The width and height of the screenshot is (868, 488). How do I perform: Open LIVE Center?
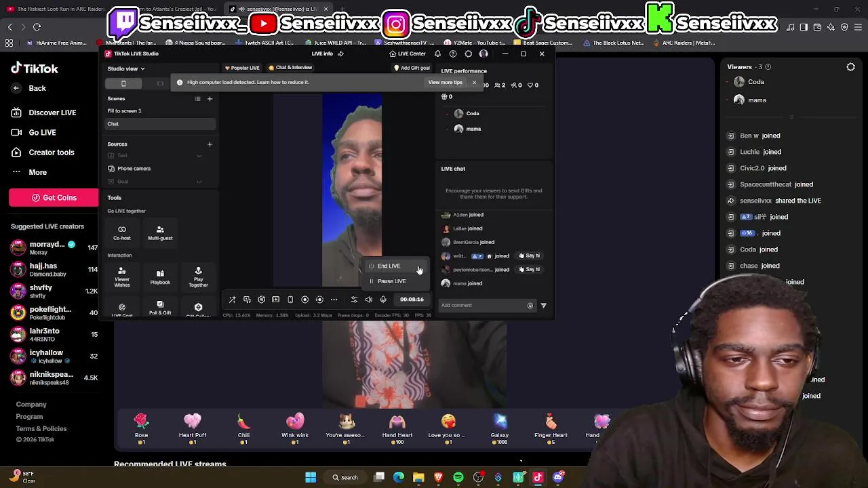tap(408, 54)
